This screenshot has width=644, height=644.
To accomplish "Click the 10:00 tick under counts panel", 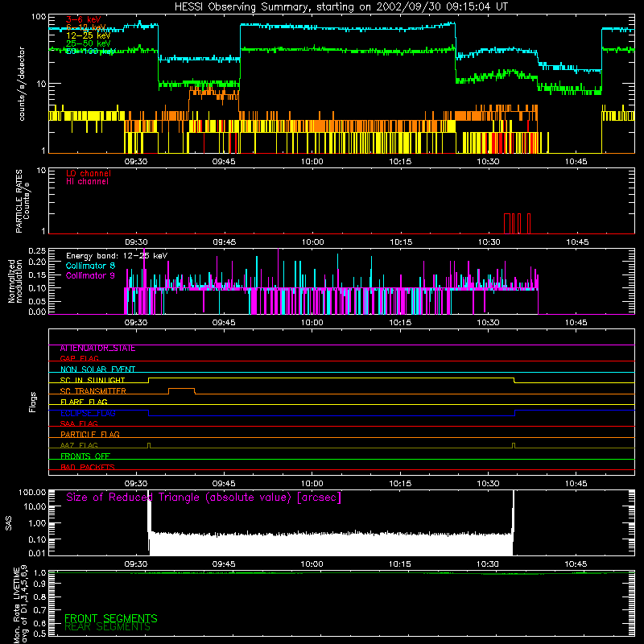I will [312, 162].
